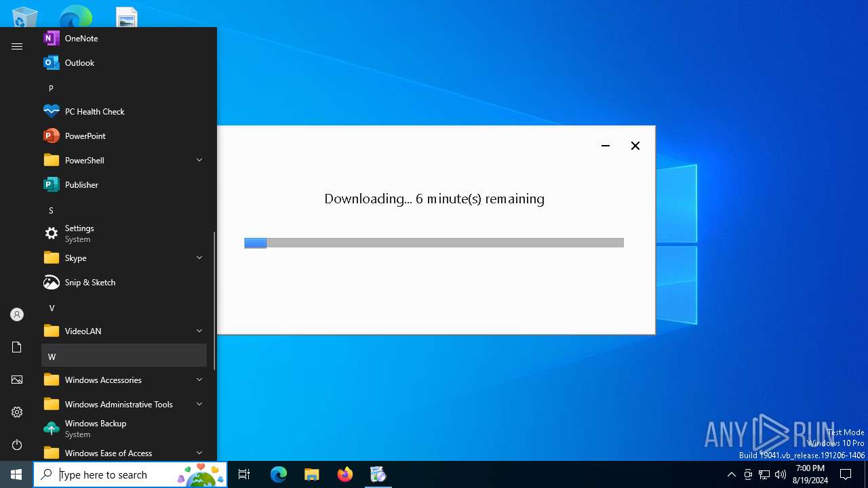
Task: Click the Power button in Start
Action: [x=17, y=445]
